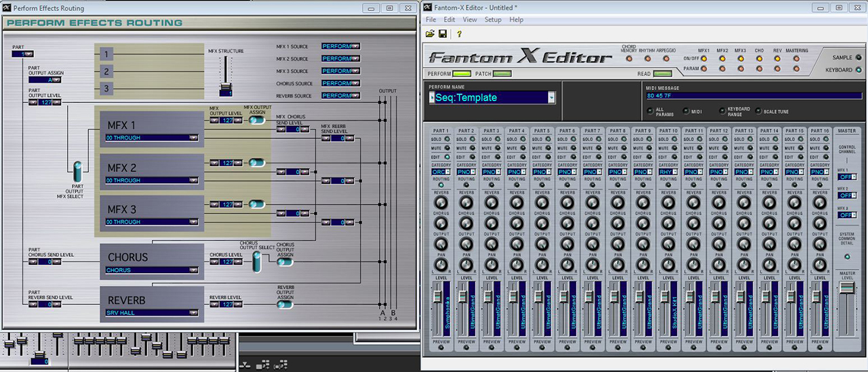868x372 pixels.
Task: Click the Part 1 Preview button
Action: click(441, 348)
